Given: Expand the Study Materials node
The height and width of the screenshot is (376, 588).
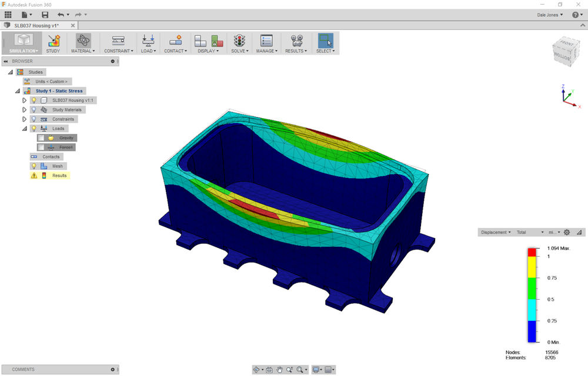Looking at the screenshot, I should 24,110.
